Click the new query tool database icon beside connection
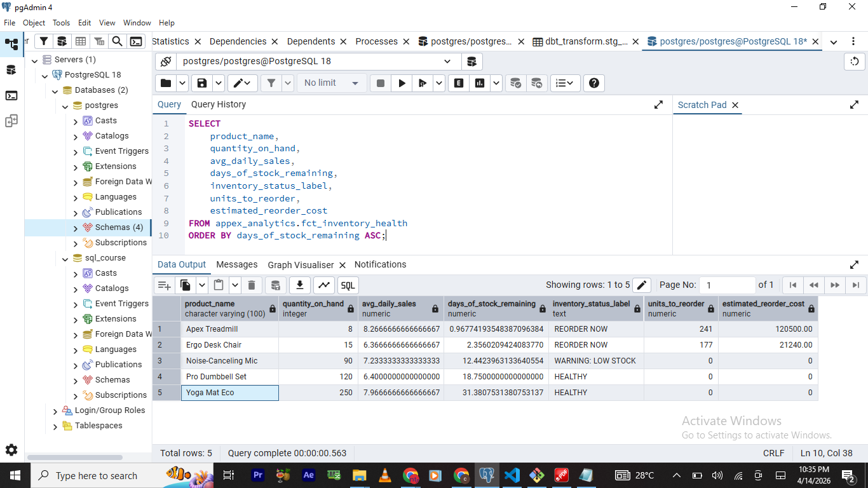Screen dimensions: 868x488 tap(471, 62)
